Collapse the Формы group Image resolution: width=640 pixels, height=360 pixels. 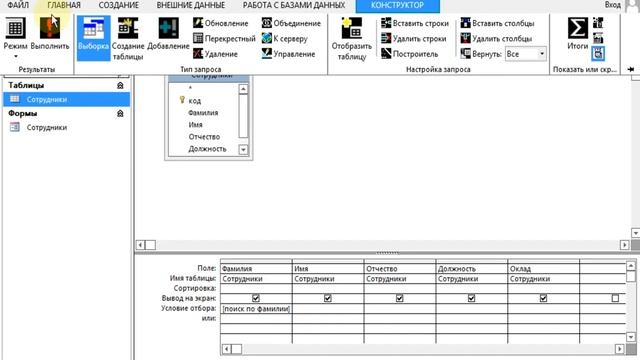(120, 113)
